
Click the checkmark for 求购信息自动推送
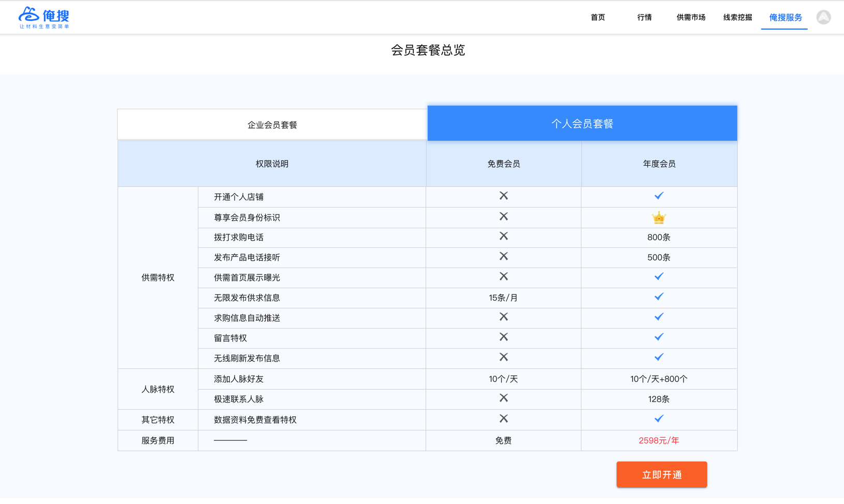(x=659, y=317)
